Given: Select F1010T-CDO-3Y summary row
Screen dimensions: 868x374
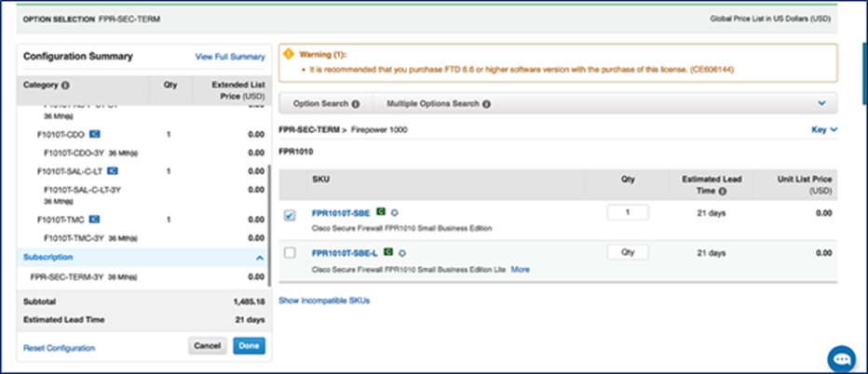Looking at the screenshot, I should pyautogui.click(x=143, y=153).
